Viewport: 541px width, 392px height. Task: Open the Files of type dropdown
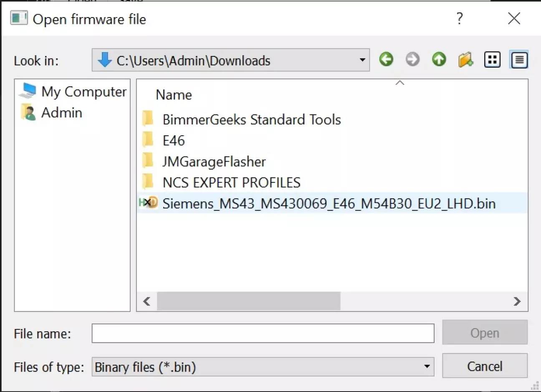point(427,367)
